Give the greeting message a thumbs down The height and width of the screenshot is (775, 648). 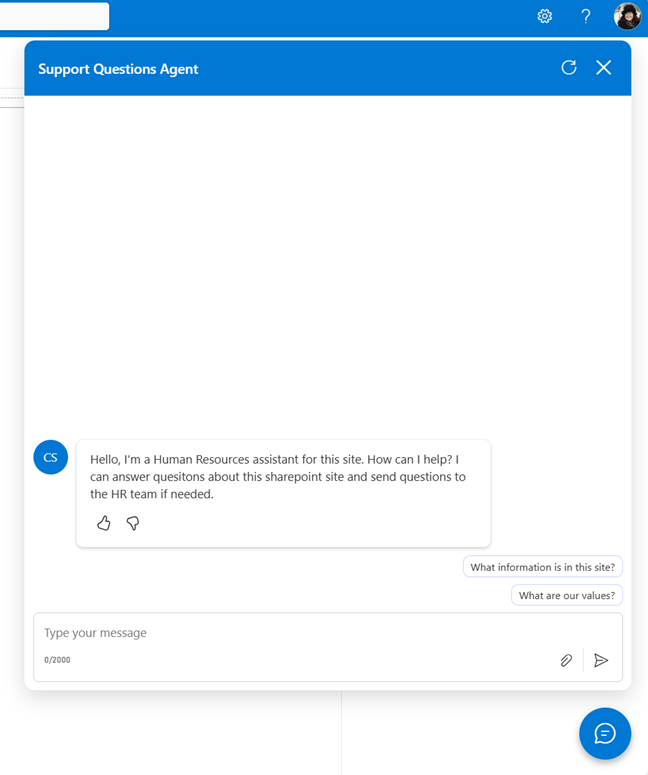point(133,523)
